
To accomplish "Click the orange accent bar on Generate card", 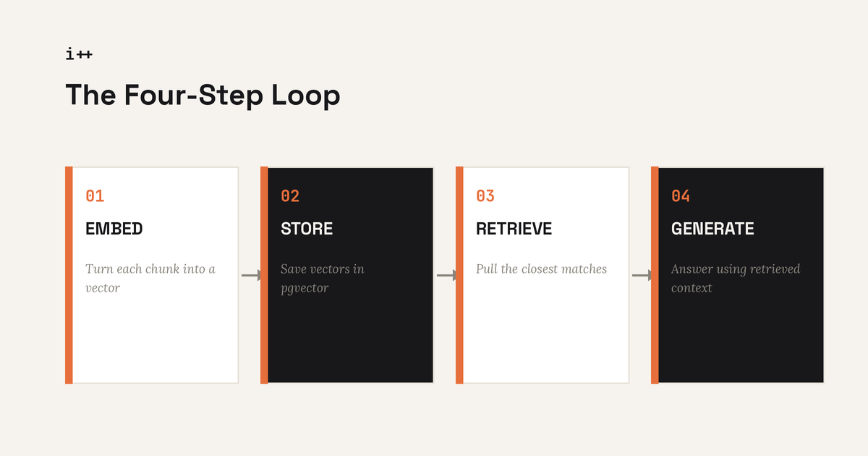I will (x=655, y=275).
